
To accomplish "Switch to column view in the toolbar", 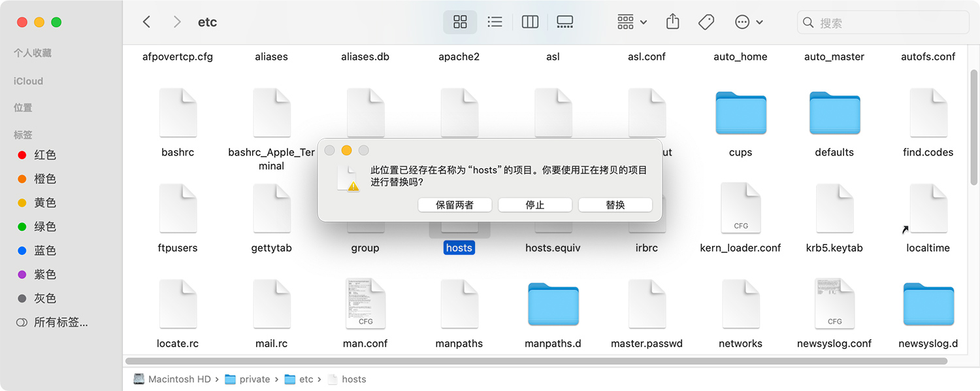I will click(x=530, y=22).
